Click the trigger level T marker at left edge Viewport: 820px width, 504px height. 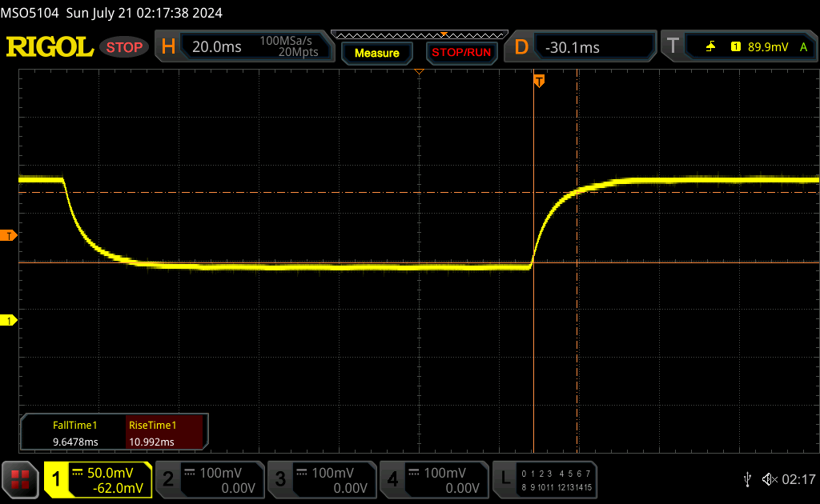8,236
